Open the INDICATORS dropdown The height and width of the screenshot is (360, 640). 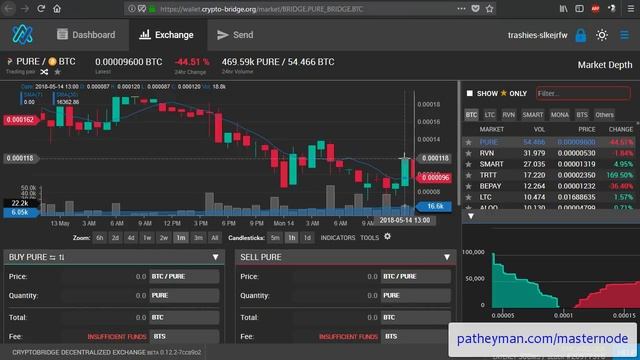(x=338, y=238)
